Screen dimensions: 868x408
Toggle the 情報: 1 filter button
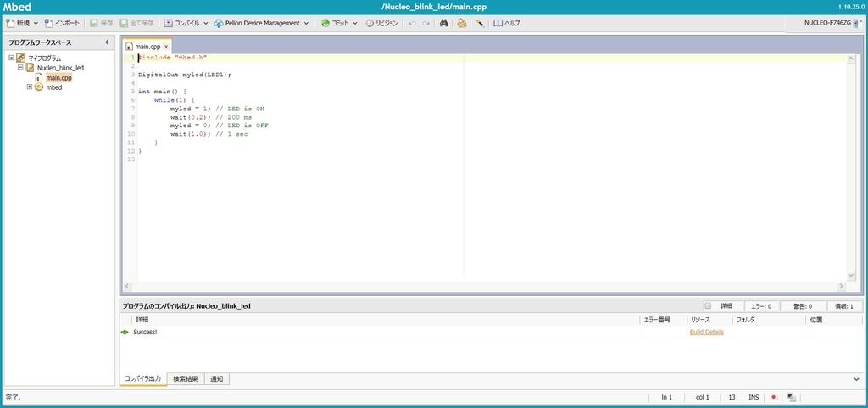pyautogui.click(x=845, y=306)
